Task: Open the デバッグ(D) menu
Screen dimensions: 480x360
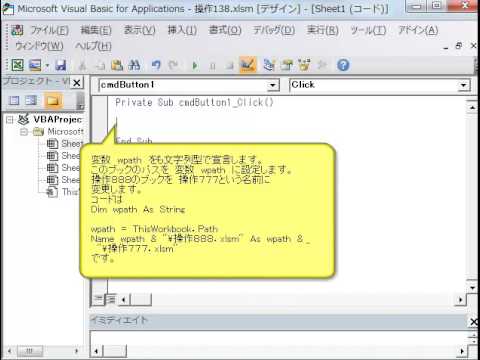Action: (x=274, y=30)
